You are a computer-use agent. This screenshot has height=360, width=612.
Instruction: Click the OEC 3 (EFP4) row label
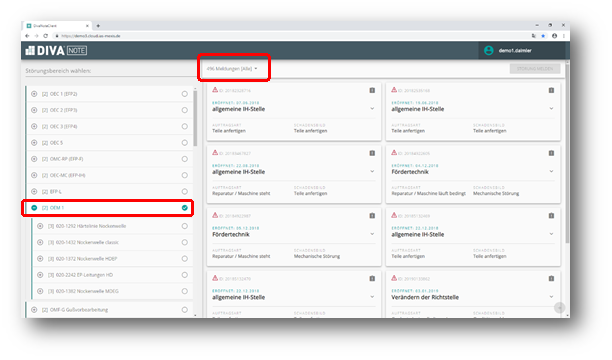[x=60, y=127]
